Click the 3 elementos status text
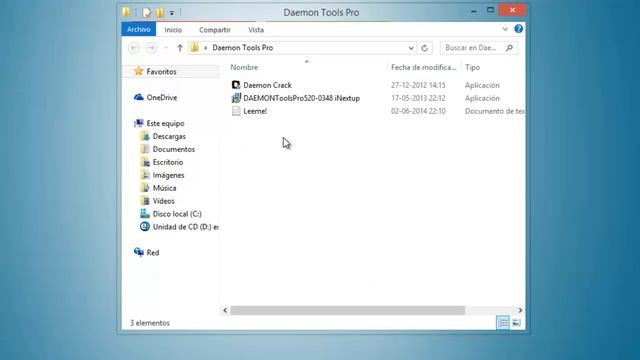 150,323
